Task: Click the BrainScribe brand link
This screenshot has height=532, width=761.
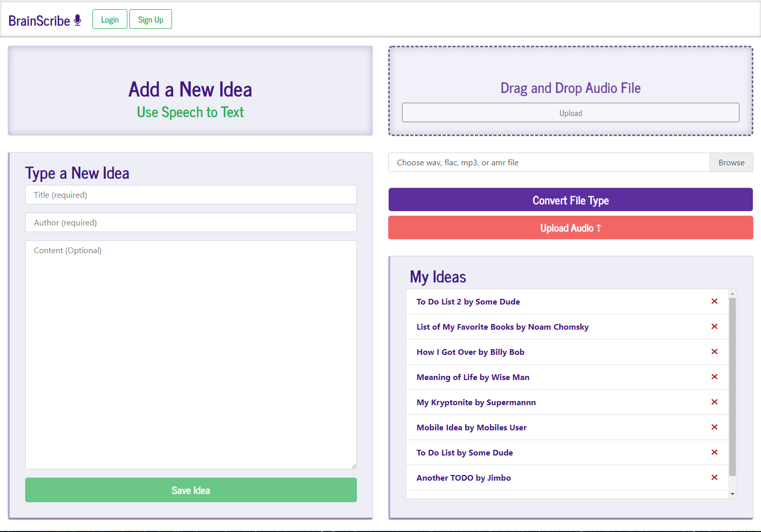Action: tap(45, 21)
